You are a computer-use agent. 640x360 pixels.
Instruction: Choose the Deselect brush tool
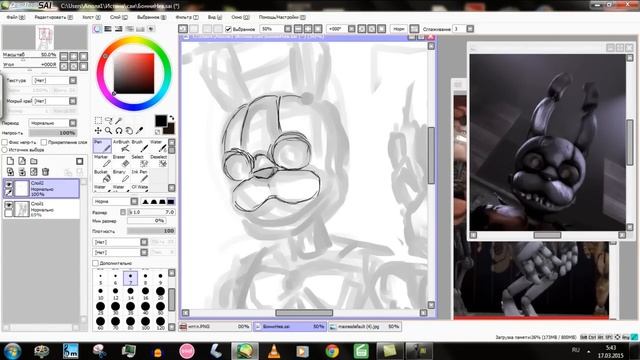(x=159, y=161)
